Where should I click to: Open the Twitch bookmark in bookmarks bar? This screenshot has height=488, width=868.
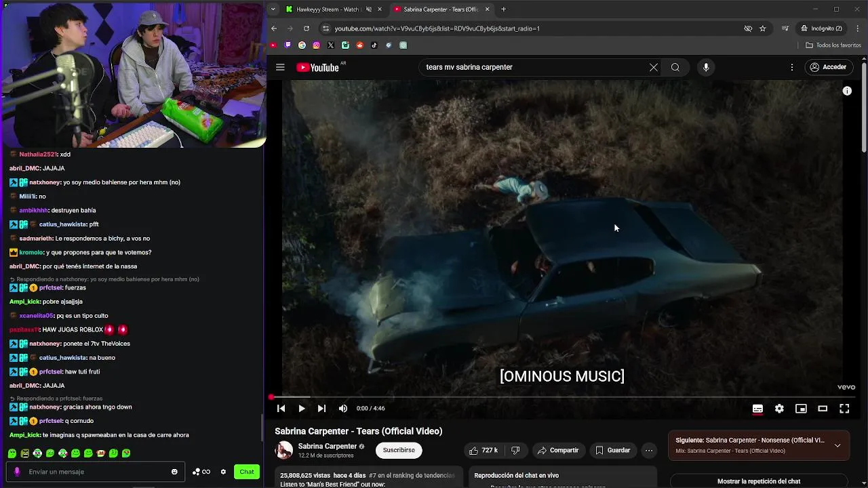click(288, 45)
